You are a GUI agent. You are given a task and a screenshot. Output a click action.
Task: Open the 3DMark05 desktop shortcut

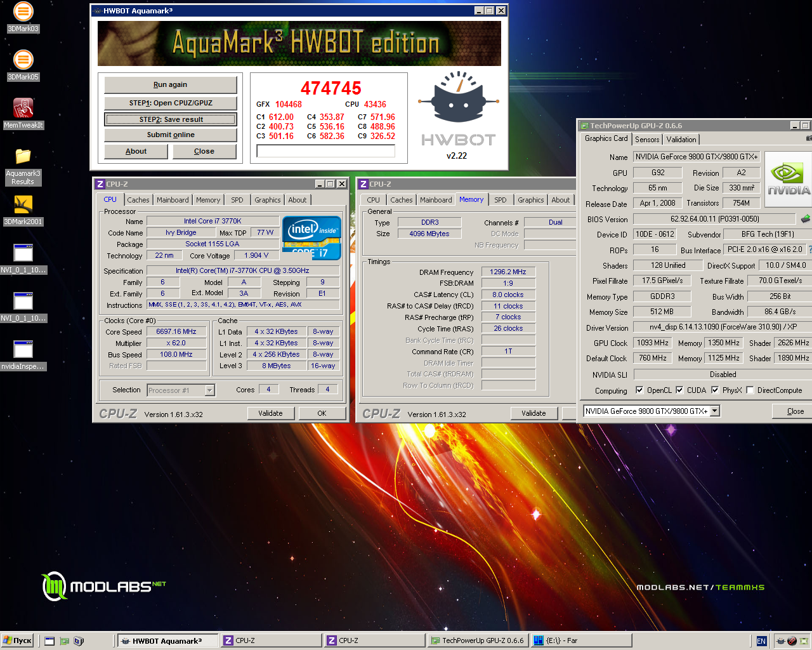(x=23, y=65)
